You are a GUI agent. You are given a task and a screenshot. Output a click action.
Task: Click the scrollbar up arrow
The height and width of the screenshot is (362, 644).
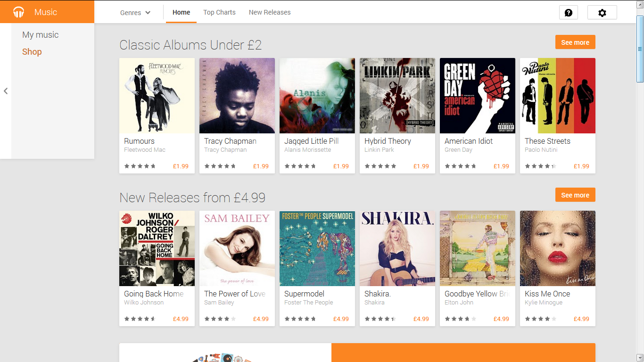(x=640, y=4)
